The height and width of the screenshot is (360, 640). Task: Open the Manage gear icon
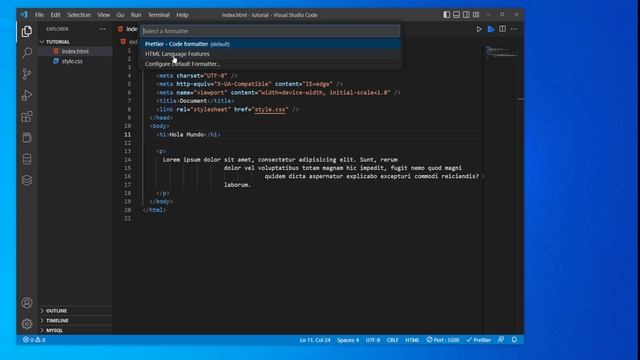pos(27,324)
